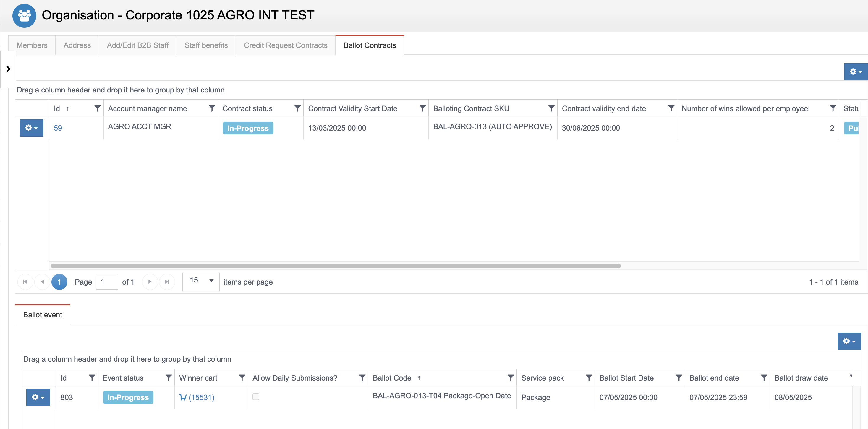Open filter for Contract status column

pyautogui.click(x=297, y=108)
